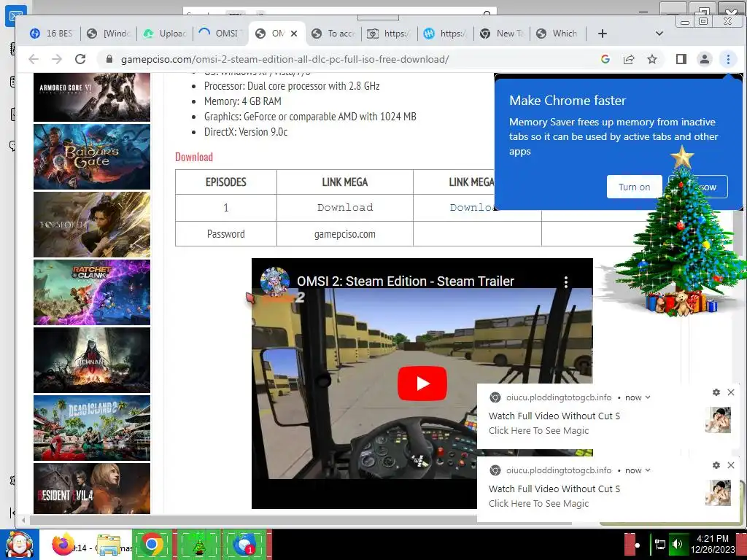Open the Baldur's Gate thumbnail
The height and width of the screenshot is (560, 747).
92,157
